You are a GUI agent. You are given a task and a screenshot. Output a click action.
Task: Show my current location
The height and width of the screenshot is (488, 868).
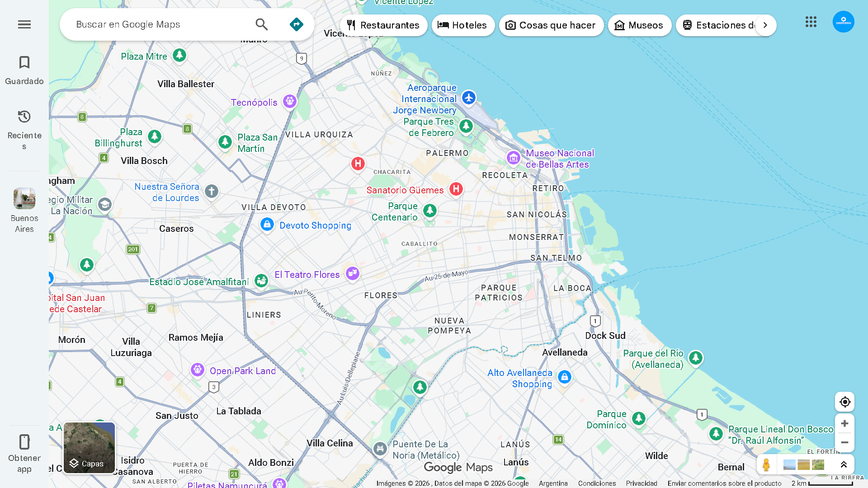click(844, 402)
